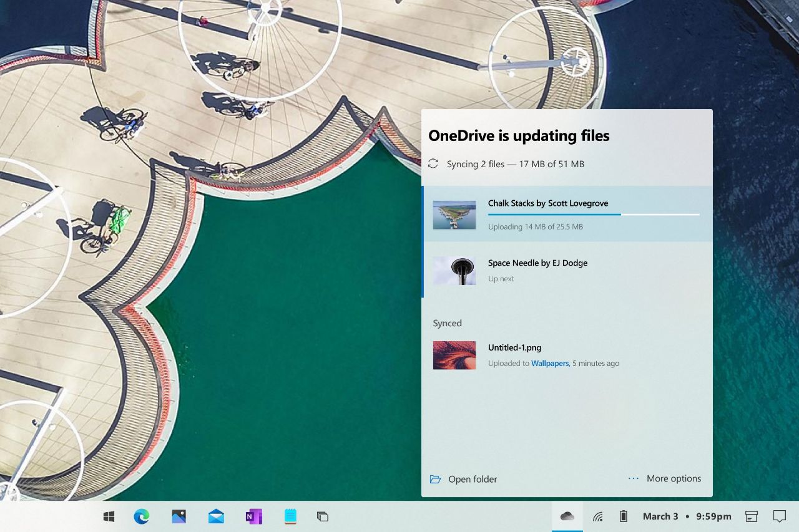Viewport: 799px width, 532px height.
Task: Click Open folder button text
Action: (473, 479)
